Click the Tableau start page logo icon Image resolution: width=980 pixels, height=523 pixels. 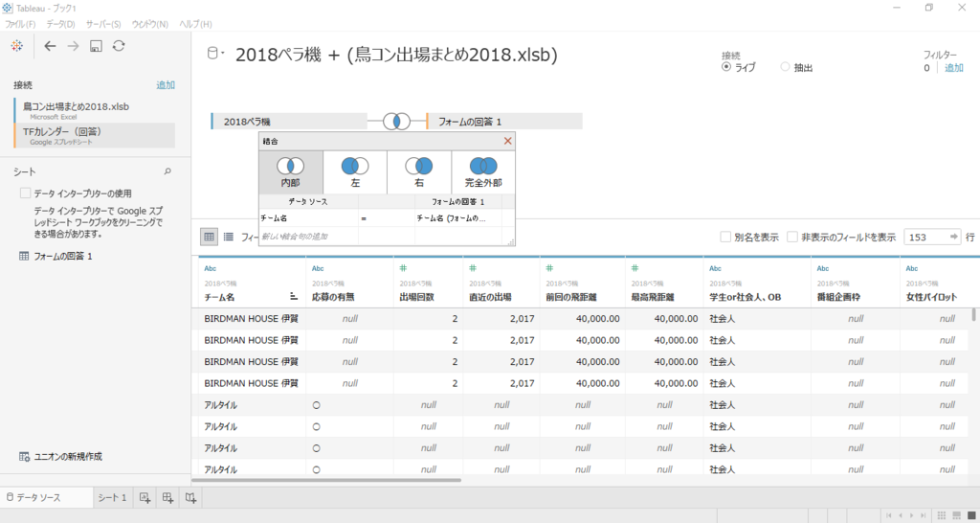tap(17, 46)
